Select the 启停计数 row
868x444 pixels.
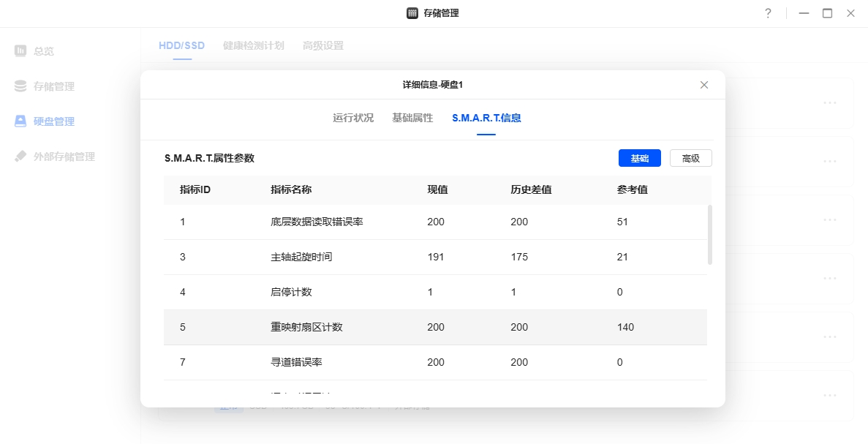(435, 293)
